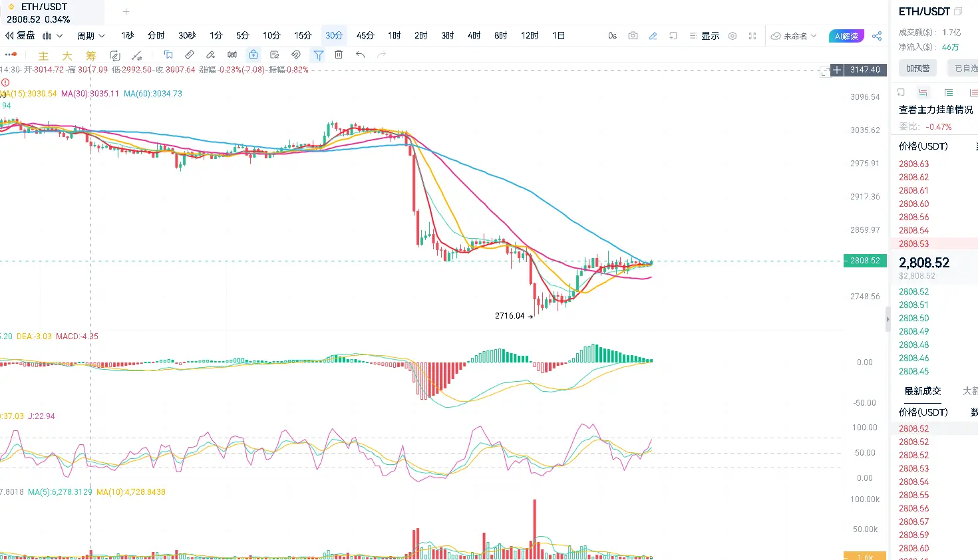Select the red sell-orders view icon
Screen dimensions: 978x560
(973, 92)
